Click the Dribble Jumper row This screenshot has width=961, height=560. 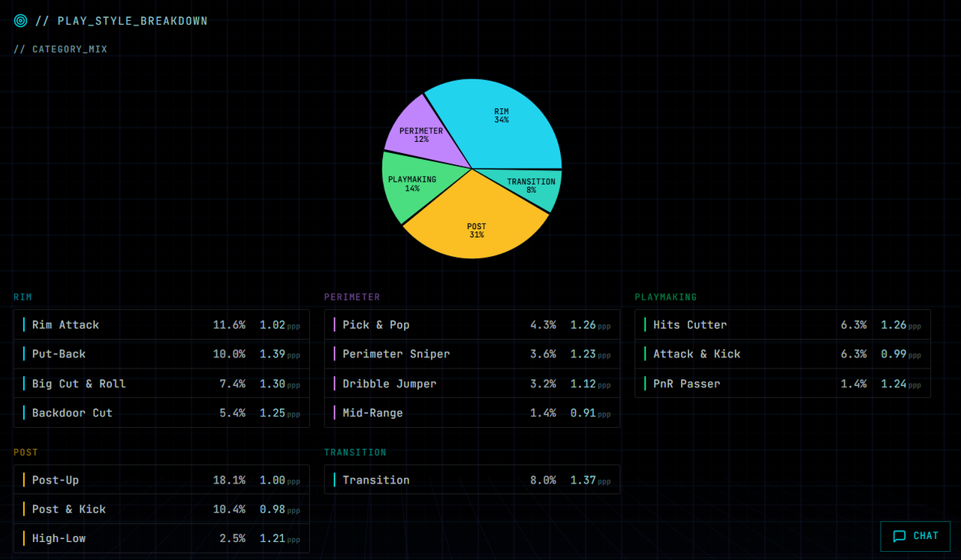point(472,384)
